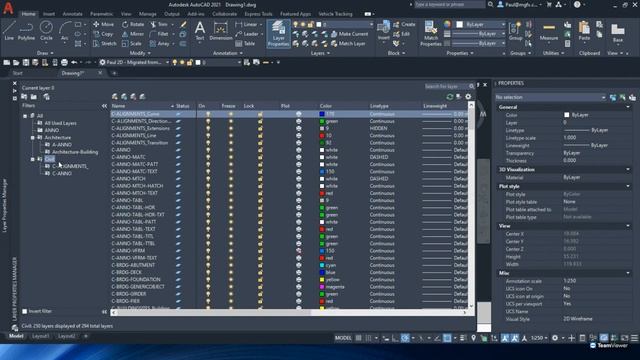Click the Mirror tool
The image size is (640, 360).
click(133, 34)
